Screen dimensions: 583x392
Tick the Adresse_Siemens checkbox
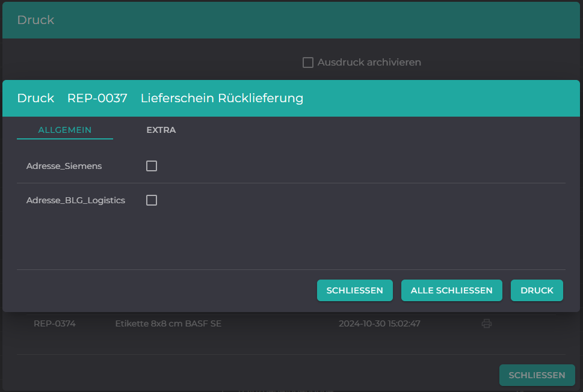[152, 166]
